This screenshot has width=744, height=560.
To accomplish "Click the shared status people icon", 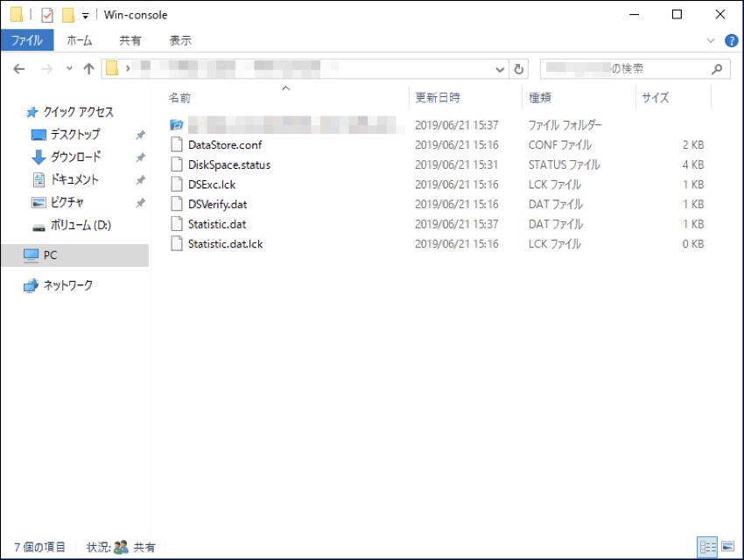I will pos(122,547).
